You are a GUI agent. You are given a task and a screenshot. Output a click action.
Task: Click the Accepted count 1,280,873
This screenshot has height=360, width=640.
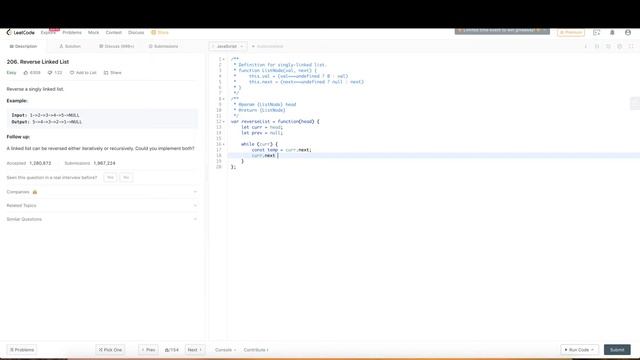pos(40,163)
